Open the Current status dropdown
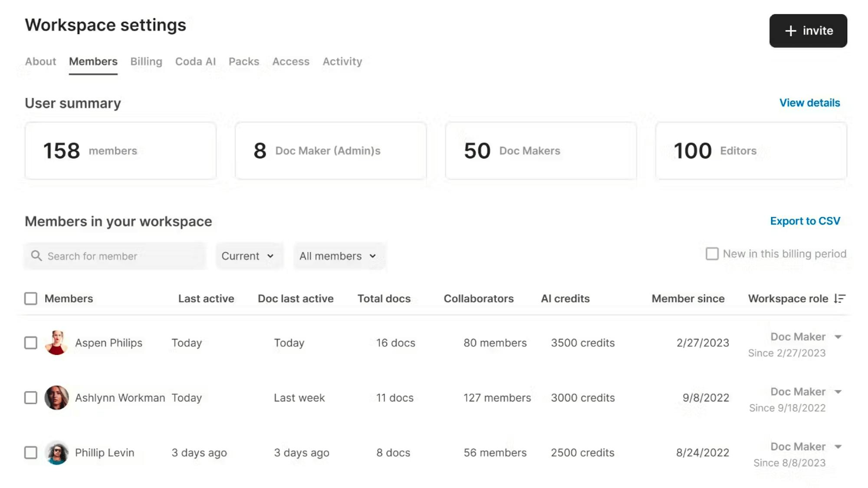Image resolution: width=868 pixels, height=488 pixels. coord(248,256)
